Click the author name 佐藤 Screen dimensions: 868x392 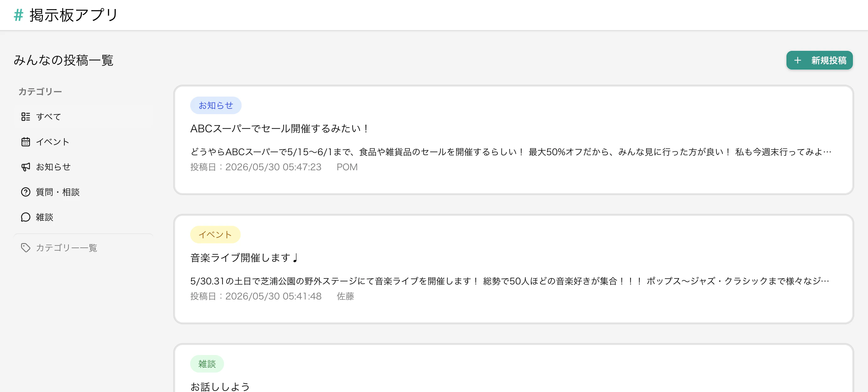(346, 296)
